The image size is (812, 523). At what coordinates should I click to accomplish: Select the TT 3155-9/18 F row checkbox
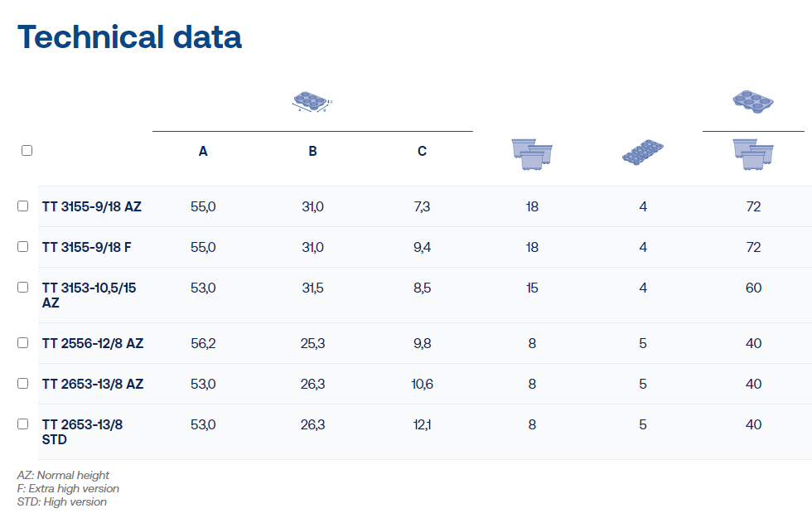tap(23, 247)
